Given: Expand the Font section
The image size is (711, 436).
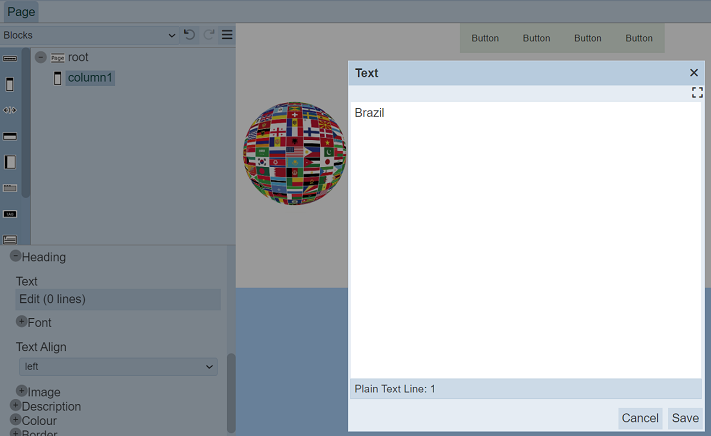Looking at the screenshot, I should [21, 322].
